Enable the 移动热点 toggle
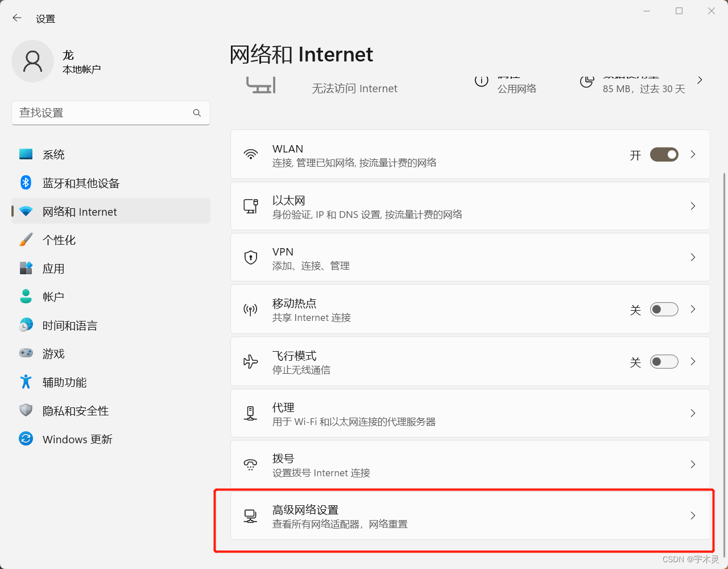The height and width of the screenshot is (569, 728). pyautogui.click(x=664, y=310)
